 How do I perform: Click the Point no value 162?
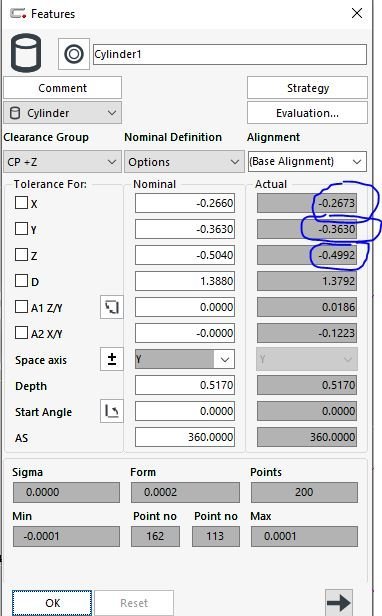tap(155, 536)
